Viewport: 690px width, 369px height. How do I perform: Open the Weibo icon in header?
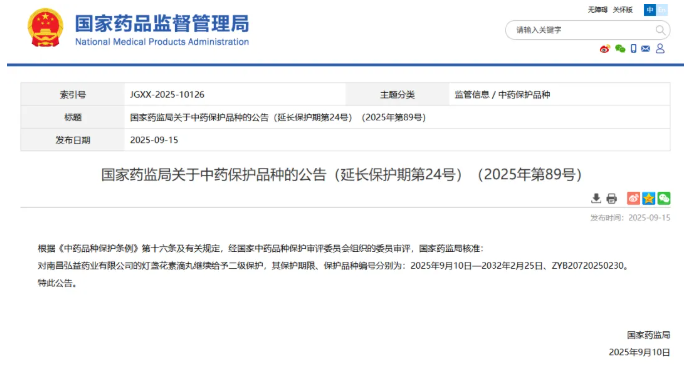pos(605,49)
